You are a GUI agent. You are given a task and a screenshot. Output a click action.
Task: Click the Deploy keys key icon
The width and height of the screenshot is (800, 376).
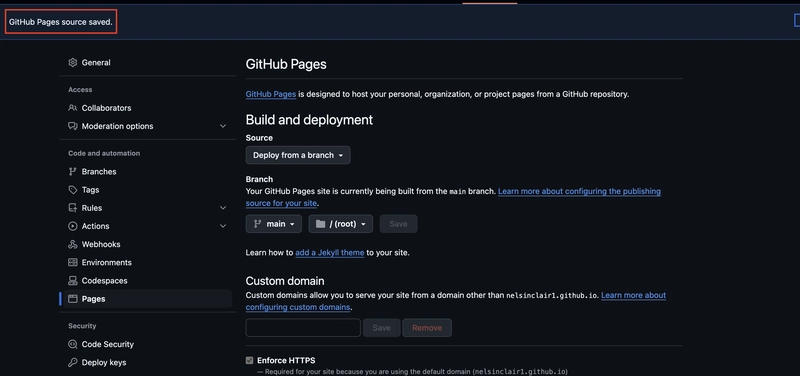(72, 363)
